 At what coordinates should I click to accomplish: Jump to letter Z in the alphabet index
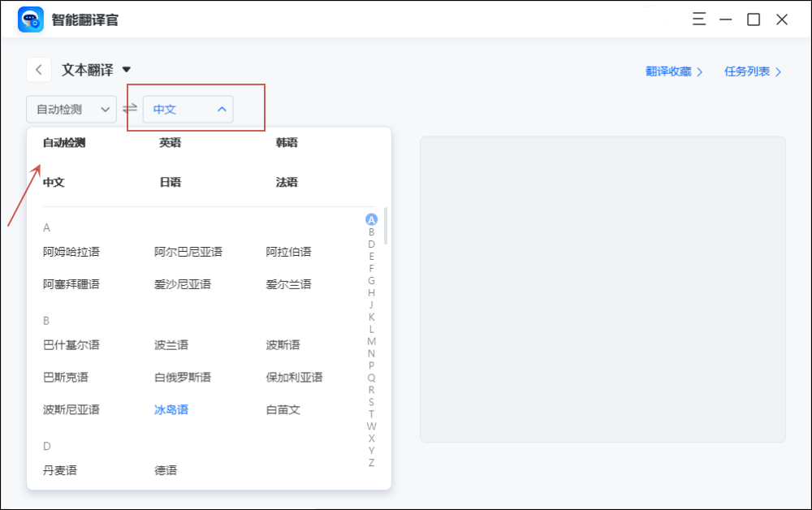point(371,461)
